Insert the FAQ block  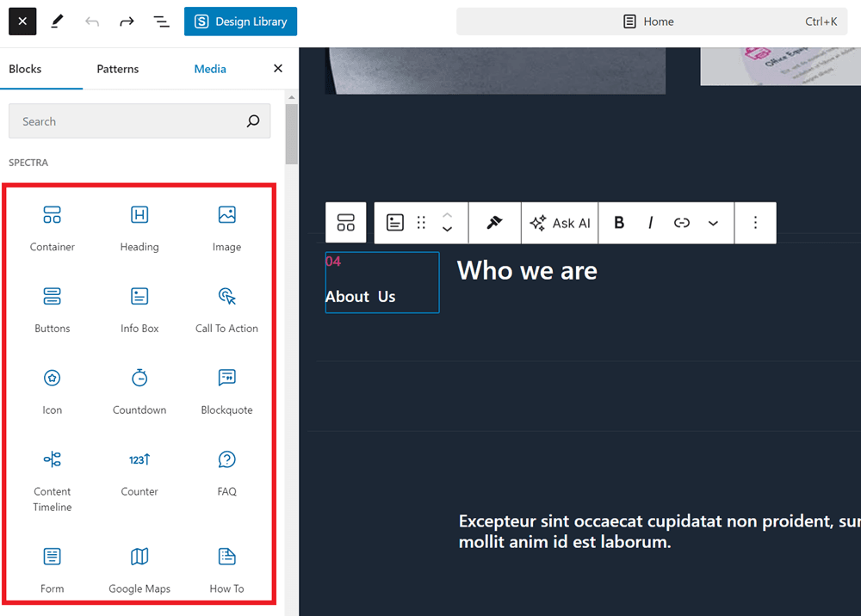tap(226, 472)
